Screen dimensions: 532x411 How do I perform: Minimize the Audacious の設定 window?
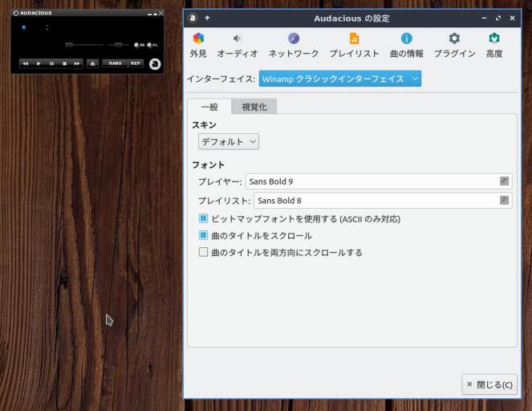click(x=484, y=18)
